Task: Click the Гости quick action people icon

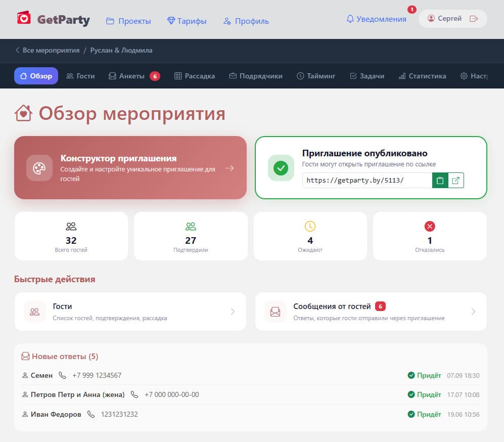Action: coord(35,312)
